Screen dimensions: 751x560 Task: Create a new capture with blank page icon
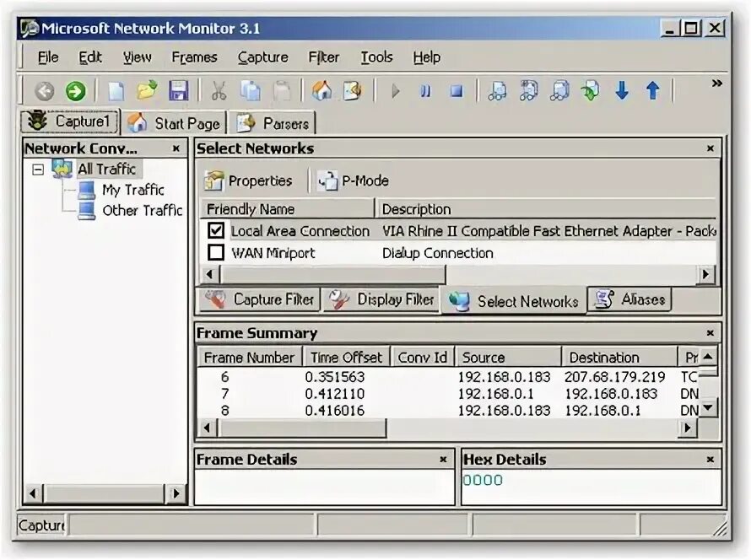coord(116,91)
